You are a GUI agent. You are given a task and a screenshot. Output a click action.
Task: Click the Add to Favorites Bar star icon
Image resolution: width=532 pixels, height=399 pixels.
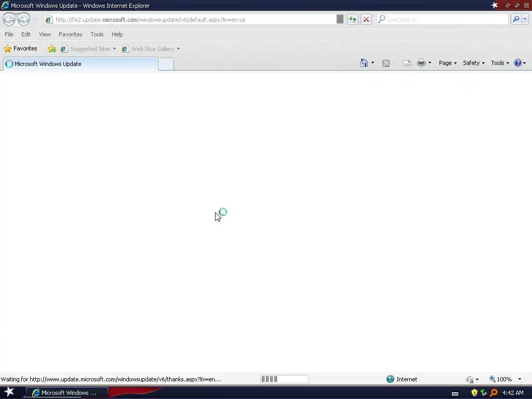tap(52, 49)
